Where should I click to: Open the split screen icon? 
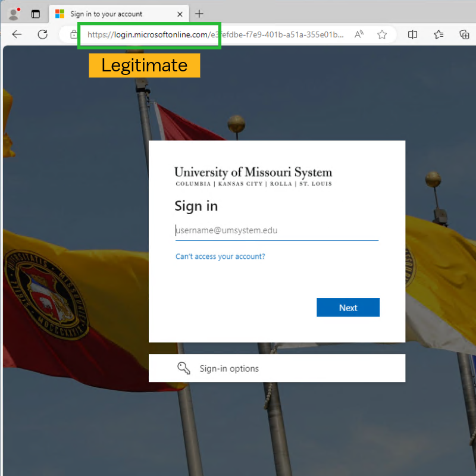[x=412, y=35]
